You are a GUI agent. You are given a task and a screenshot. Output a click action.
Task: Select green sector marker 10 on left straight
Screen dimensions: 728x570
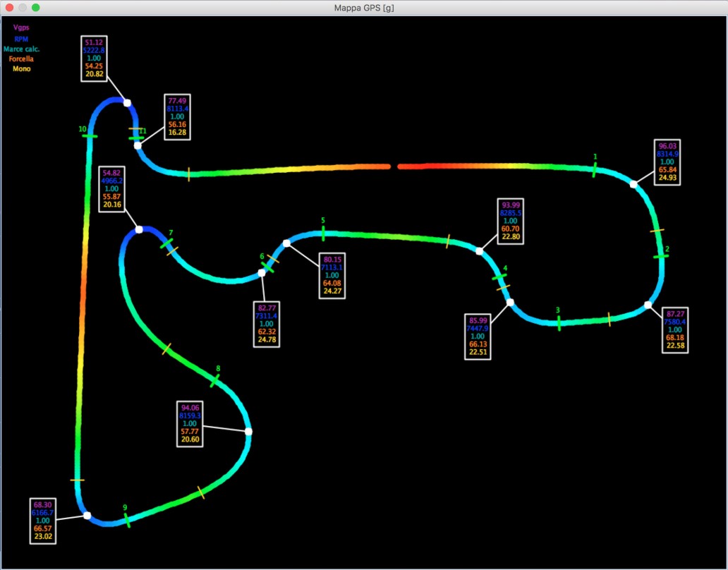90,135
